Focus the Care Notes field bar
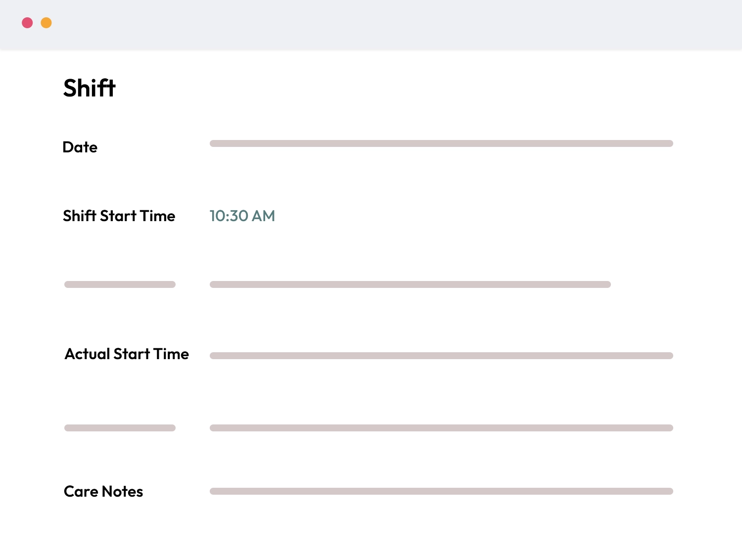 [x=441, y=491]
